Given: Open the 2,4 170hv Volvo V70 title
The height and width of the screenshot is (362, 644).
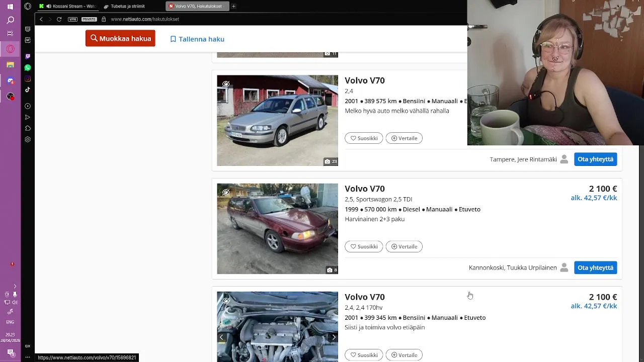Looking at the screenshot, I should 365,297.
